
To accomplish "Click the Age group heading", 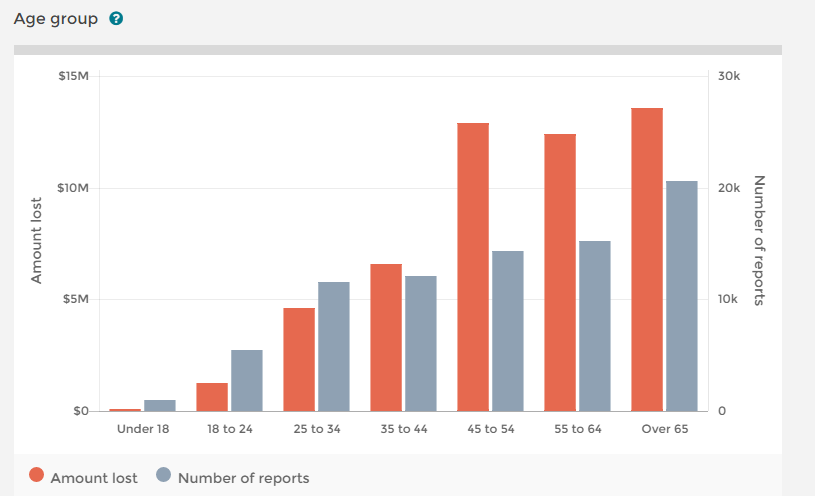I will 55,19.
